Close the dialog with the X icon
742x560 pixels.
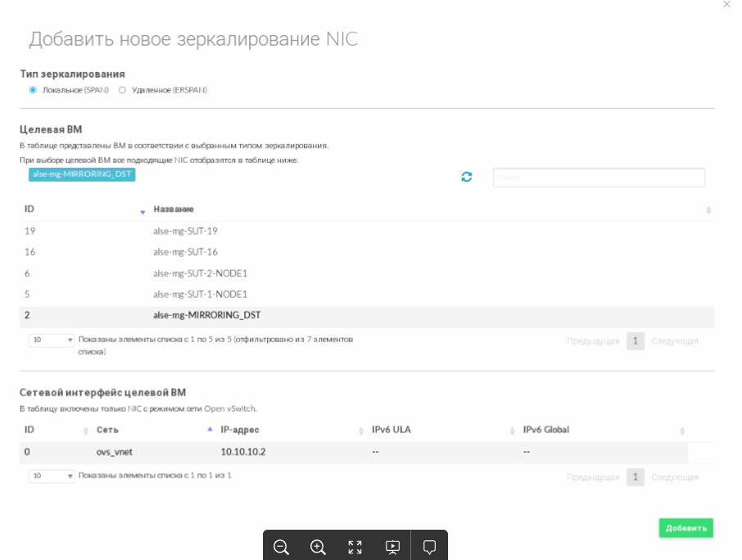pos(727,4)
